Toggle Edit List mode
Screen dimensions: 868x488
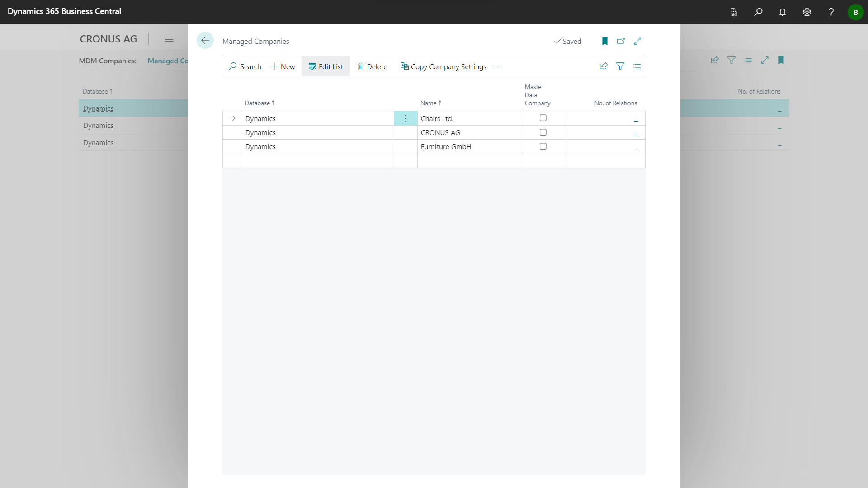(325, 66)
